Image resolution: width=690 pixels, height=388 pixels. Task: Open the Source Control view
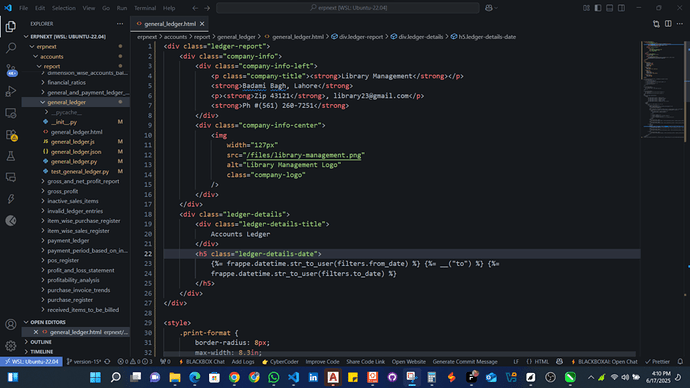tap(11, 70)
